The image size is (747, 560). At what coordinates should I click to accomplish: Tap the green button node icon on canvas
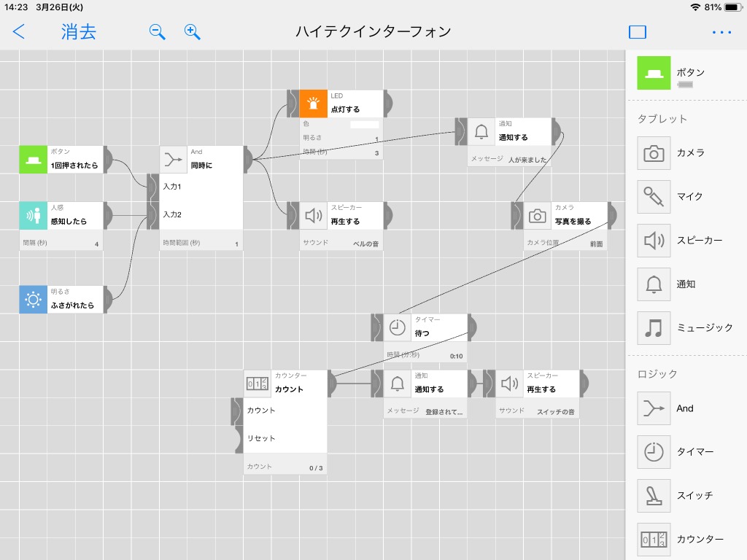coord(33,160)
